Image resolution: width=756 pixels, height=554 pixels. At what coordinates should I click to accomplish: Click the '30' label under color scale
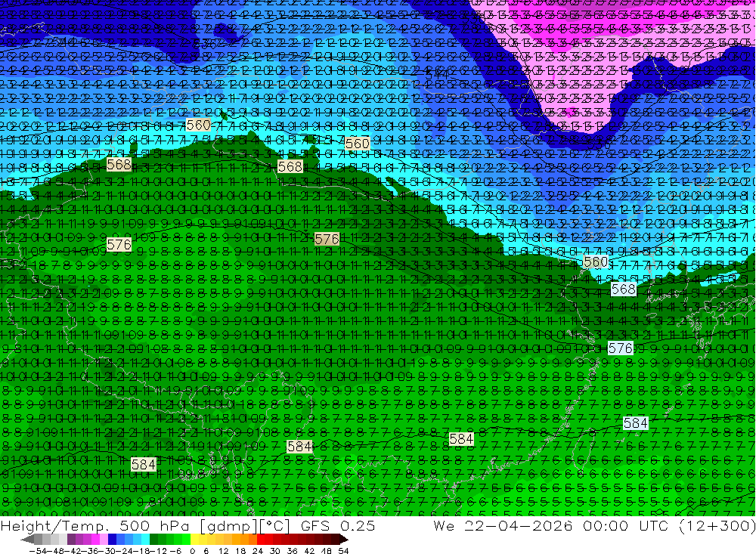tap(275, 551)
